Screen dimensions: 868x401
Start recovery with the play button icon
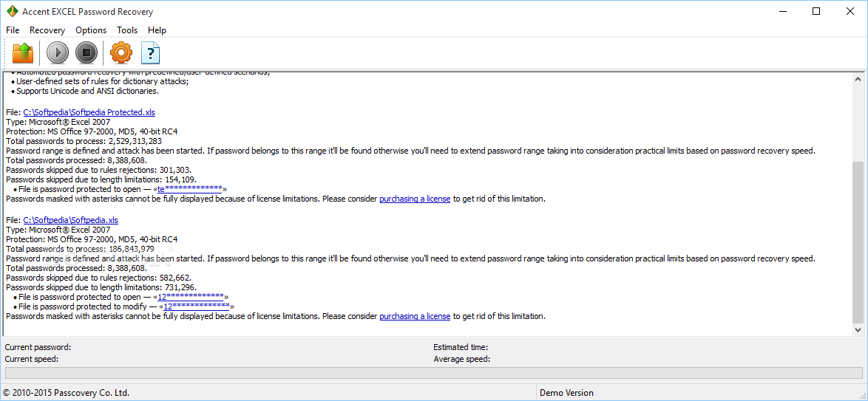click(x=58, y=53)
